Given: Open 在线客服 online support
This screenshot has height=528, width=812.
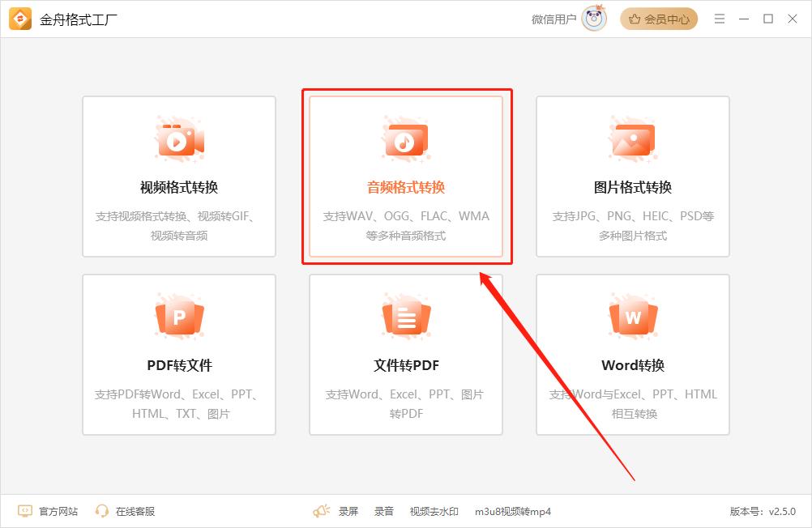Looking at the screenshot, I should click(x=135, y=512).
